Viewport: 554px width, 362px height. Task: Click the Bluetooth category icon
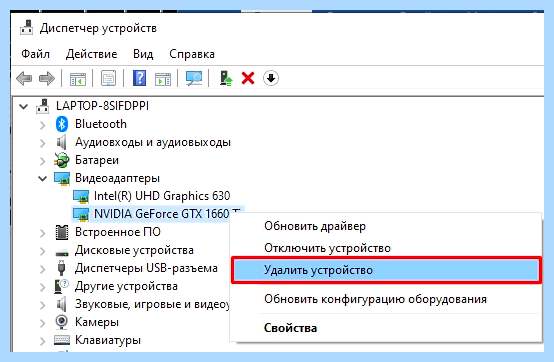pos(62,124)
